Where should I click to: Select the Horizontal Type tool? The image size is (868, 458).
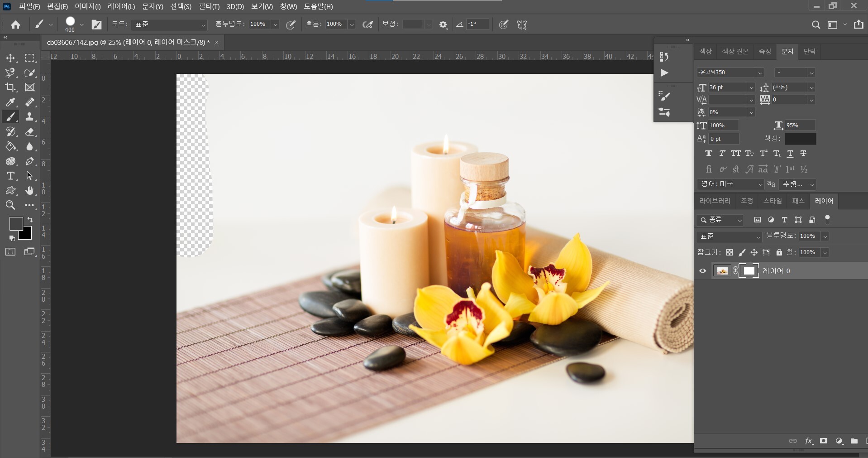[x=10, y=176]
